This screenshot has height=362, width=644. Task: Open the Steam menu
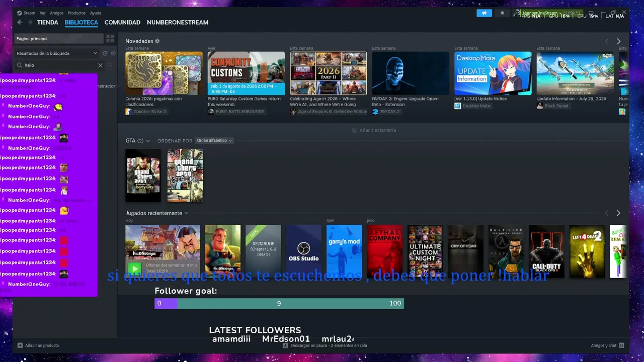[26, 13]
